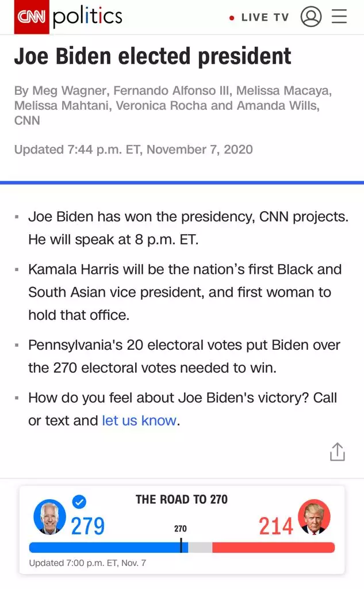Open the hamburger menu

click(339, 17)
